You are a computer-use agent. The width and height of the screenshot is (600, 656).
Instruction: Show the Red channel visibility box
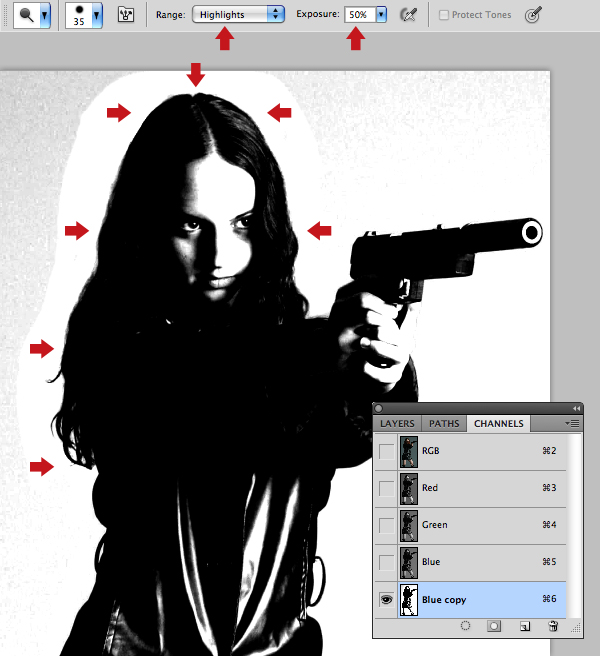click(386, 488)
